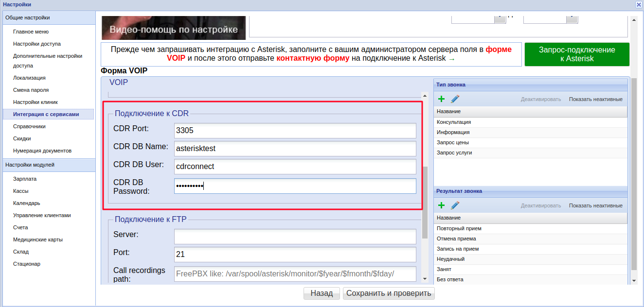Screen dimensions: 644x307
Task: Open Склад module settings
Action: (21, 252)
